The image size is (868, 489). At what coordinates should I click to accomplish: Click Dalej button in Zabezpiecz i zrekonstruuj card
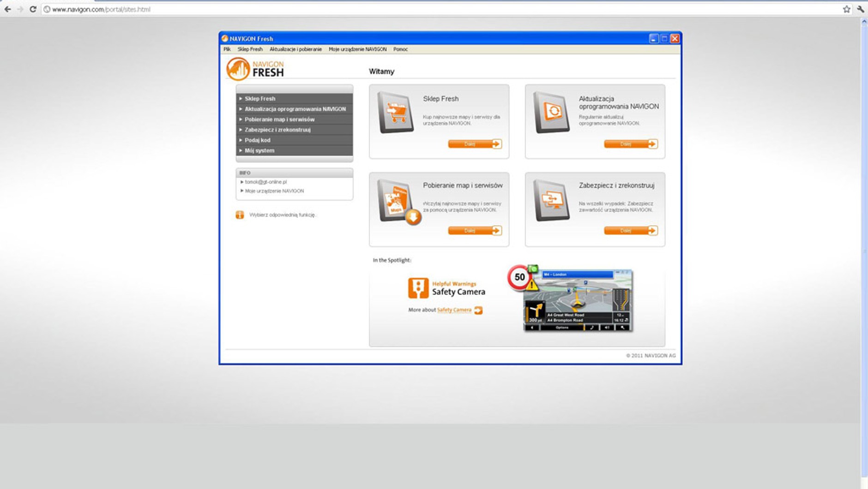631,231
